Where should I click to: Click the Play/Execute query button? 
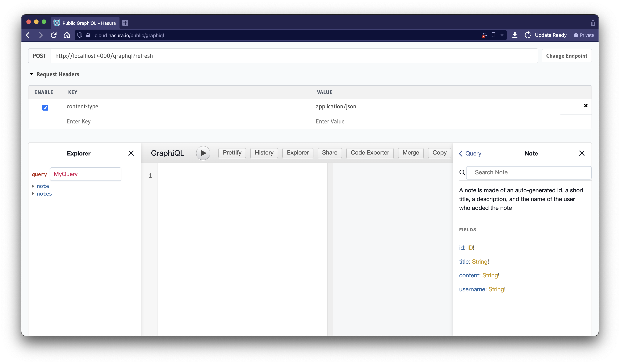click(x=203, y=153)
